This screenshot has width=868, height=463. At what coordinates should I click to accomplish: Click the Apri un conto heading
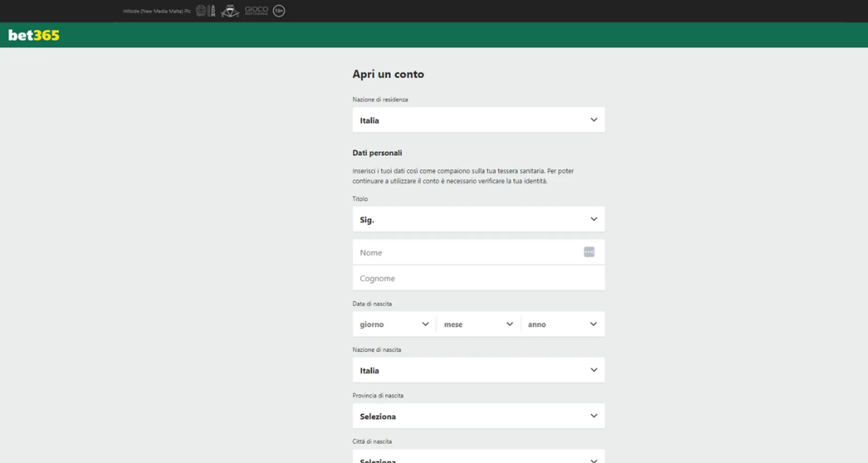pos(388,74)
